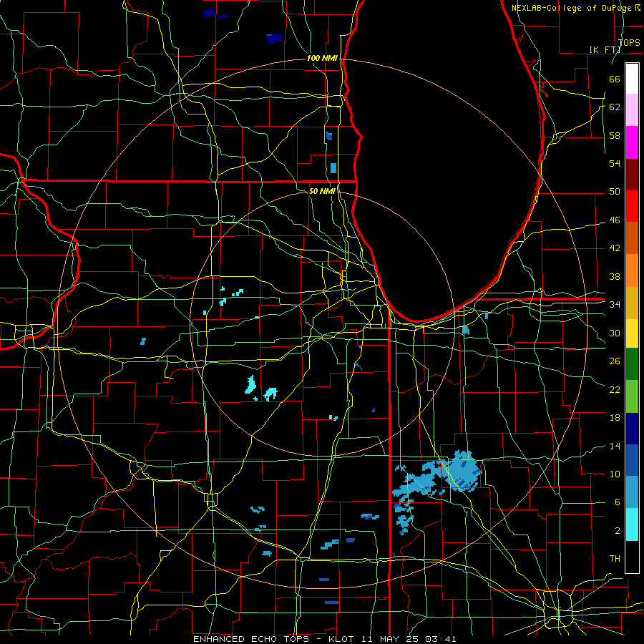Click the legend value '66'
The image size is (644, 644).
(615, 79)
